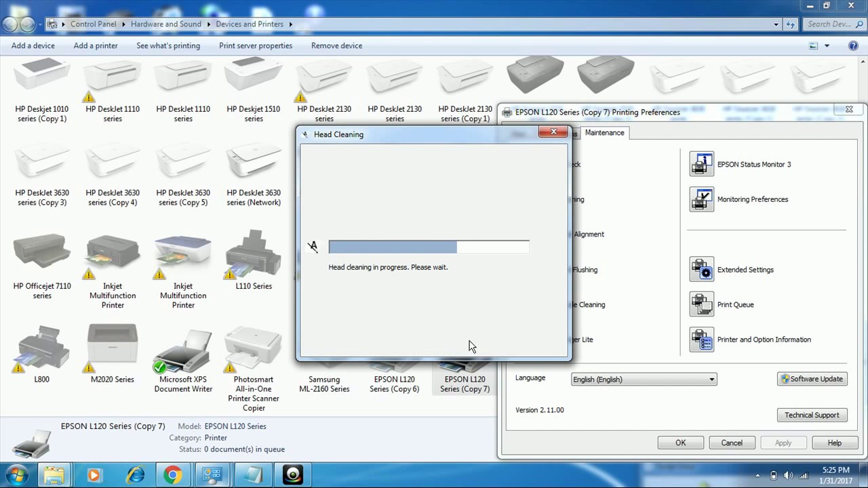Go back with the navigation back arrow
The image size is (868, 488).
tap(10, 24)
